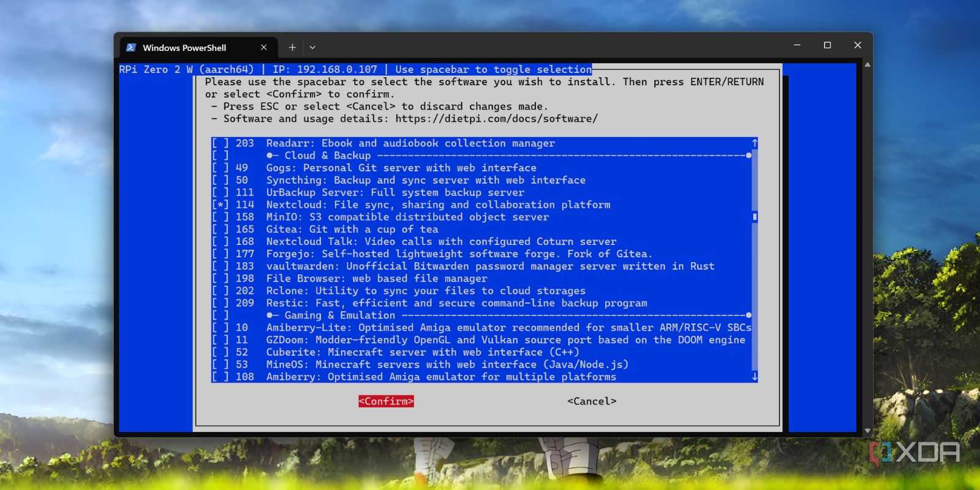Open the new tab profile dropdown chevron
Image resolution: width=980 pixels, height=490 pixels.
point(312,47)
